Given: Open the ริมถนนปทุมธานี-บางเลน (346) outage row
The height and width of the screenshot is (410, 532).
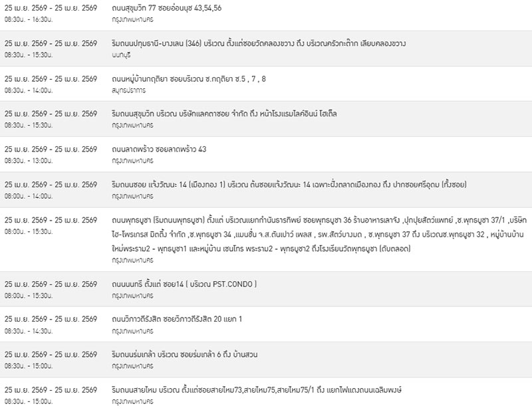Looking at the screenshot, I should tap(259, 43).
